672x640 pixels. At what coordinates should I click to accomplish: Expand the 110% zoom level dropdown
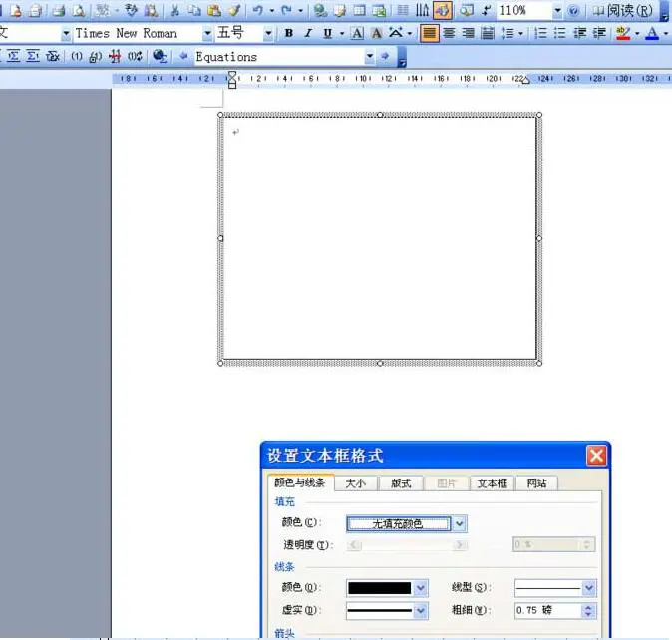coord(557,11)
